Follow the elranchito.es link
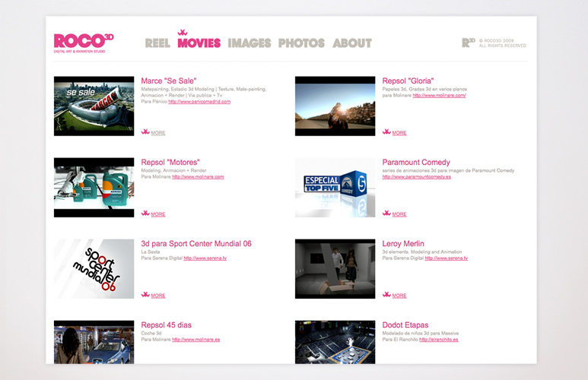This screenshot has width=588, height=380. coord(439,339)
